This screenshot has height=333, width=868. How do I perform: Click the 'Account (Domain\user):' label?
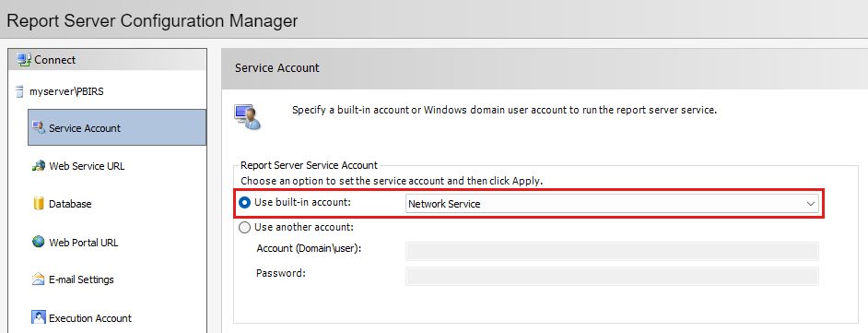(309, 249)
